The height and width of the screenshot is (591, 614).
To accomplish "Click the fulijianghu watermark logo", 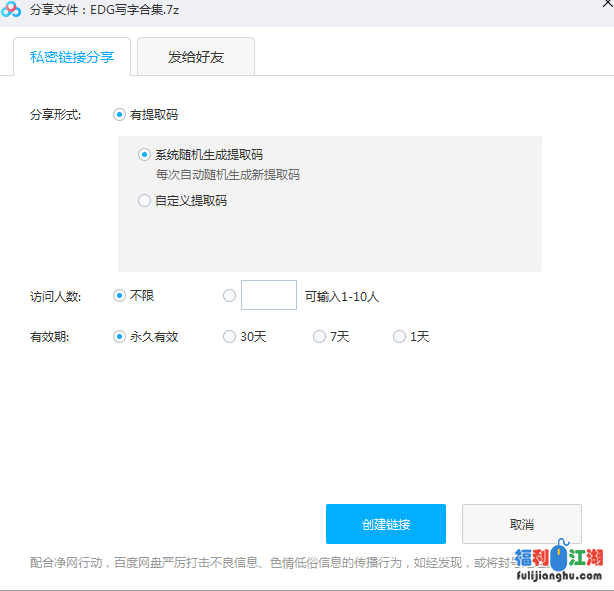I will (559, 563).
